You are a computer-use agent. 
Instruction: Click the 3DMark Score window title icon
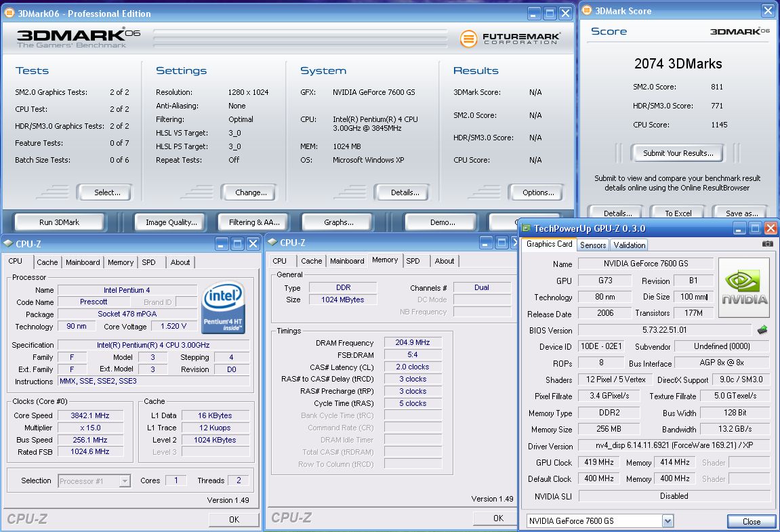point(586,10)
